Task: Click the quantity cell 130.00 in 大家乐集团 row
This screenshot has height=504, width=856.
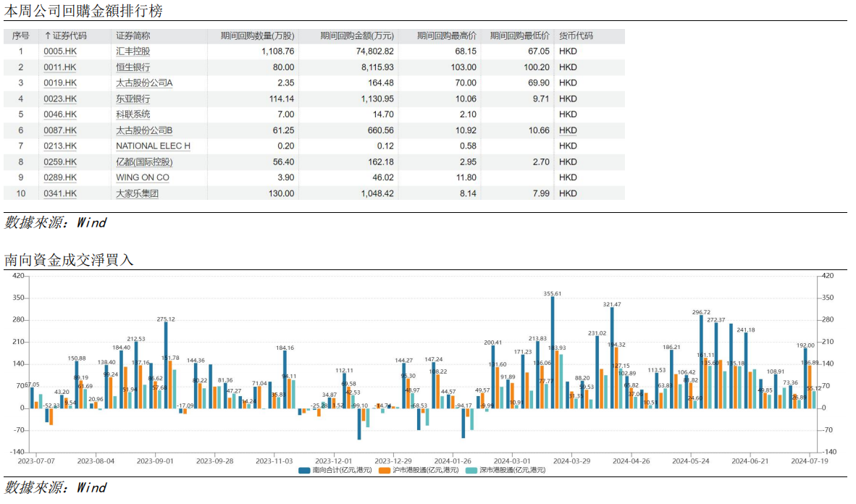Action: (281, 193)
